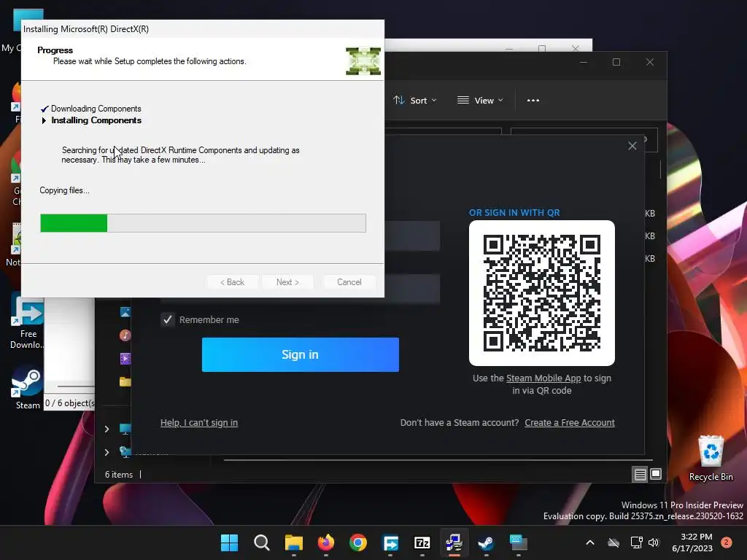Open the Windows Start menu
Screen dimensions: 747x560
229,542
